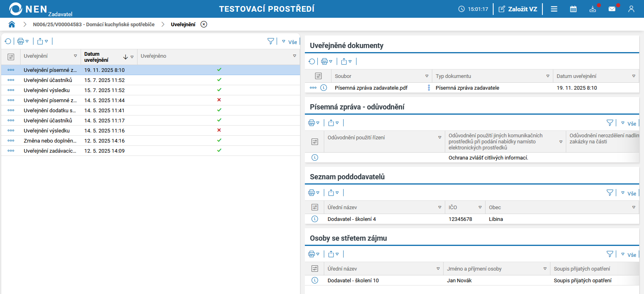The width and height of the screenshot is (644, 294).
Task: Click filter icon in Seznam poddodavatelů section
Action: click(610, 193)
